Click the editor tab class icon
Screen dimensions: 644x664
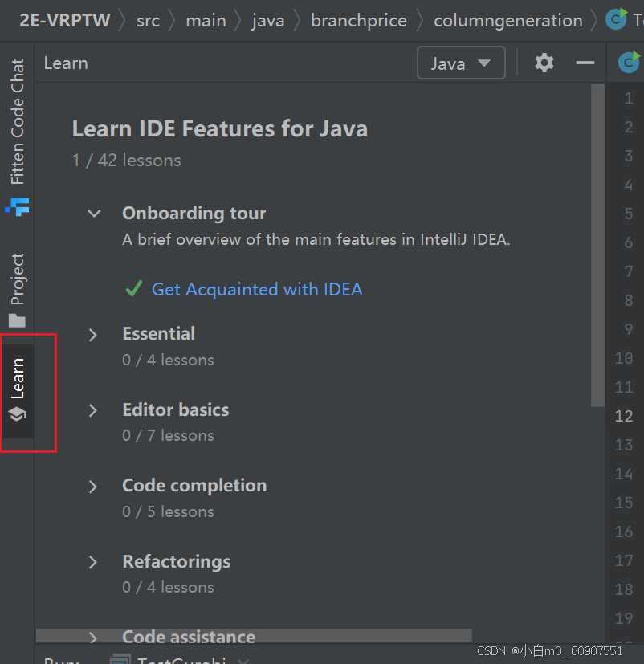point(629,63)
